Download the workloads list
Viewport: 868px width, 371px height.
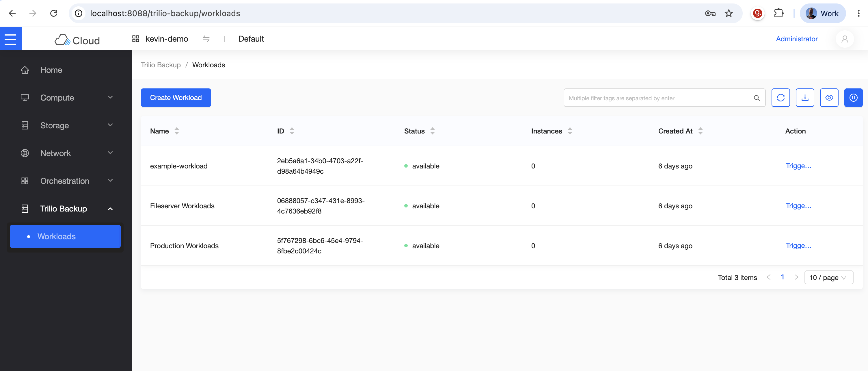click(805, 98)
